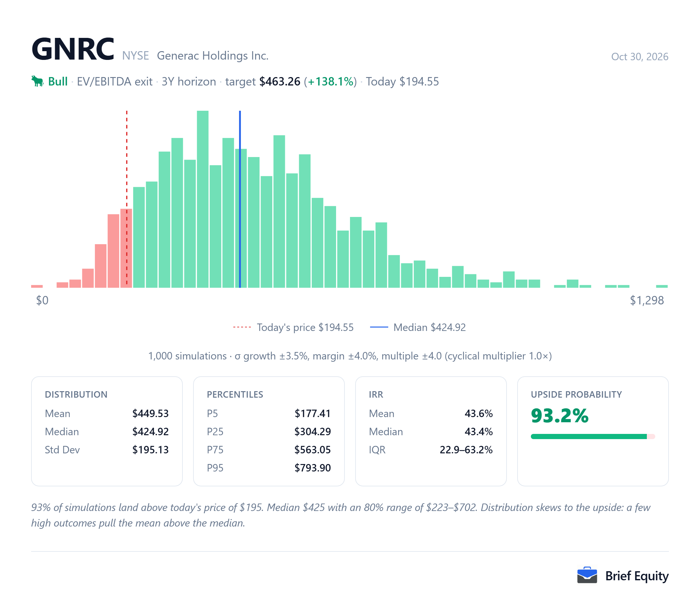Click the P25 value $304.29
Image resolution: width=700 pixels, height=601 pixels.
(312, 432)
